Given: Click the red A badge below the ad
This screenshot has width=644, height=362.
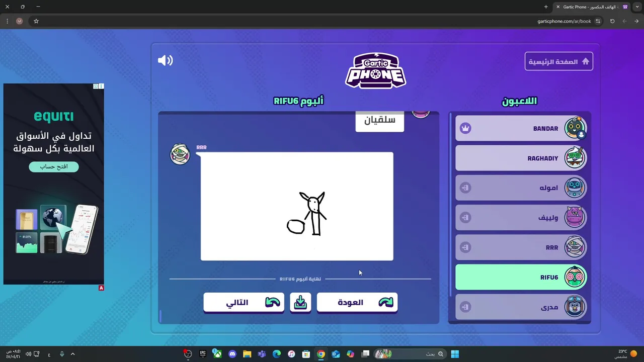Looking at the screenshot, I should pyautogui.click(x=101, y=288).
